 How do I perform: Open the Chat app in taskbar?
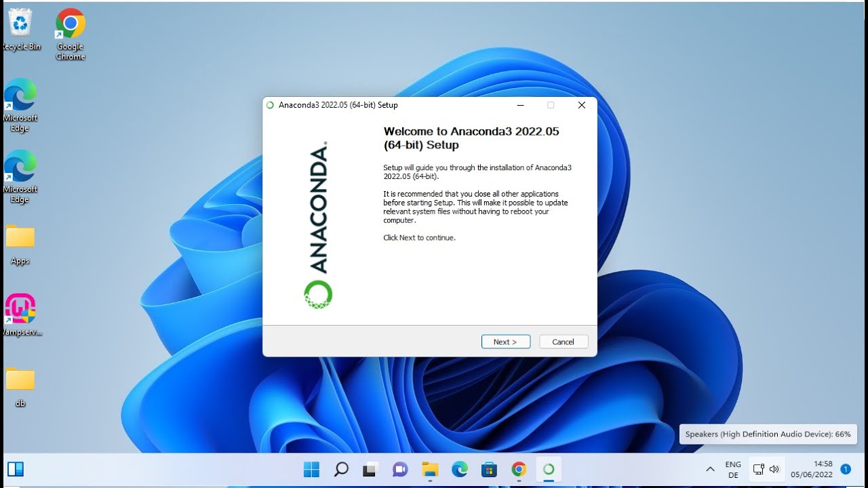pyautogui.click(x=400, y=469)
